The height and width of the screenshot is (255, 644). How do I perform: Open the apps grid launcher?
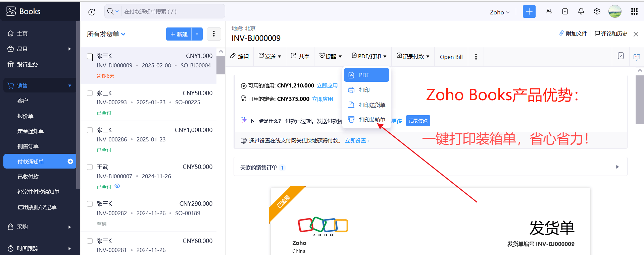634,11
